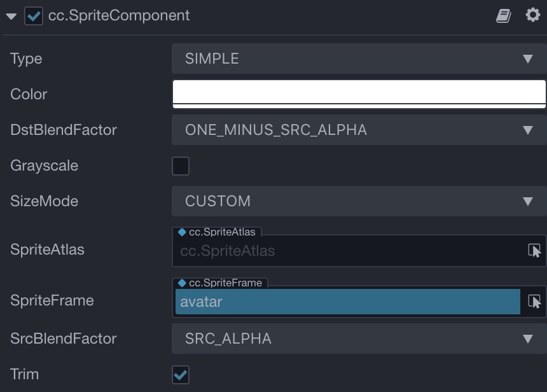547x392 pixels.
Task: Open the Type dropdown showing SIMPLE
Action: click(359, 59)
